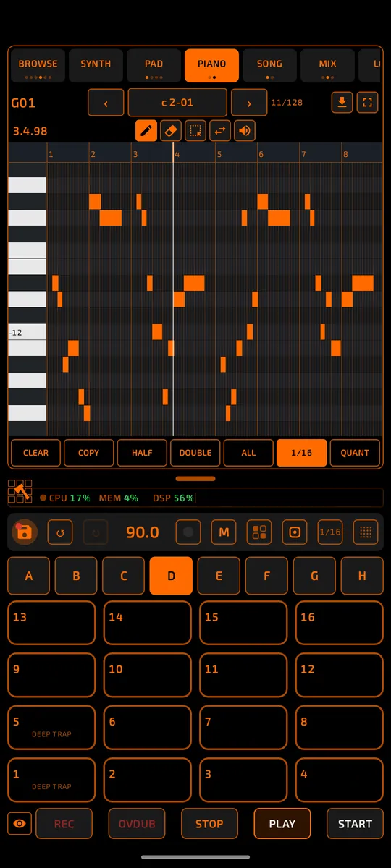Click the QUANT button
Viewport: 391px width, 868px height.
point(355,453)
